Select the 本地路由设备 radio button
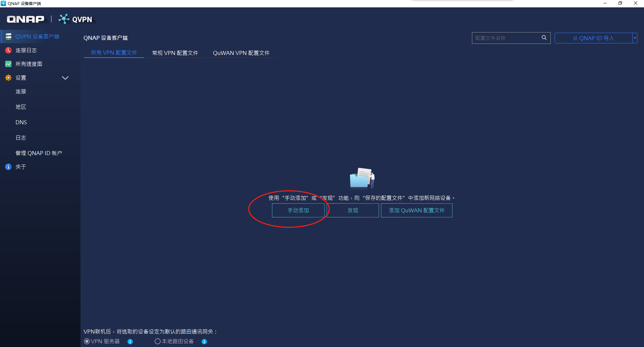Viewport: 644px width, 347px height. [157, 341]
